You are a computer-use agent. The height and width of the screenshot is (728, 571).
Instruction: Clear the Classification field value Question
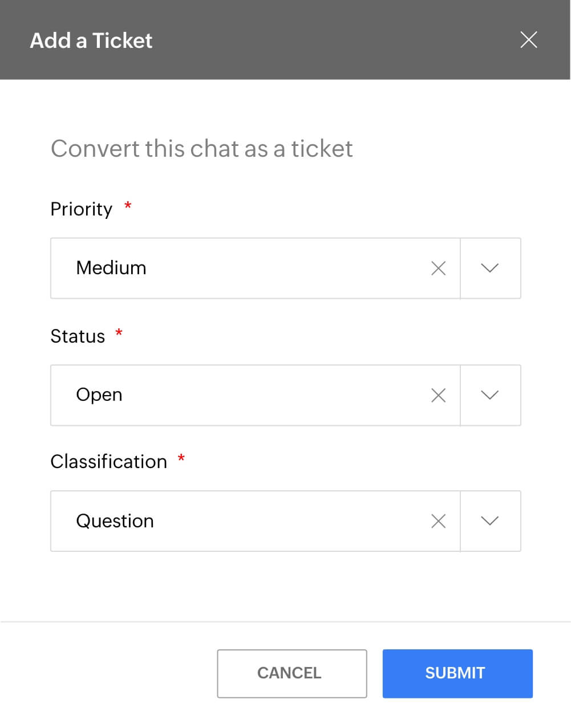pos(438,520)
